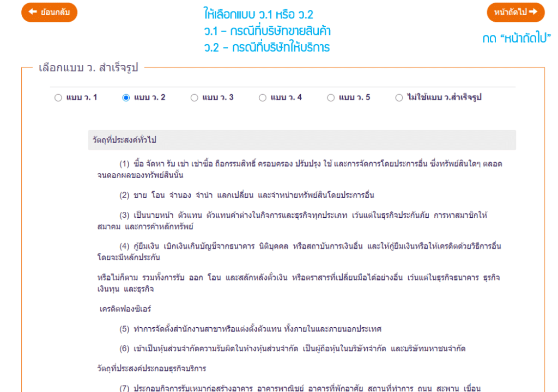Click objective item (2) ขาย โอน จำนอง
This screenshot has height=392, width=558.
coord(247,195)
